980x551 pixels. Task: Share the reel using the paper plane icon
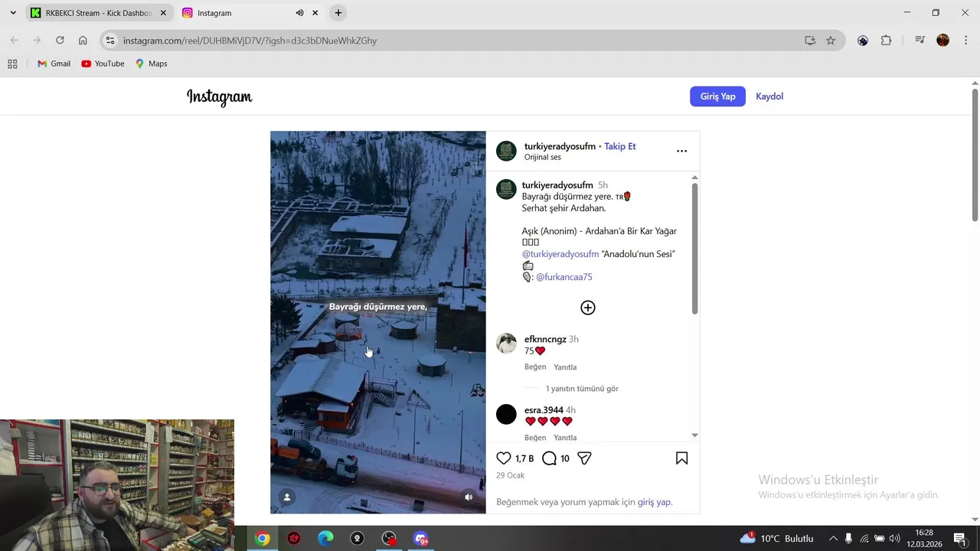tap(584, 458)
